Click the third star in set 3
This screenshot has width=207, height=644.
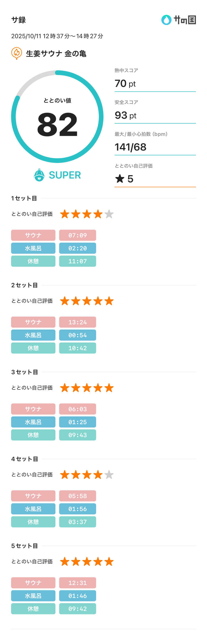pos(87,388)
